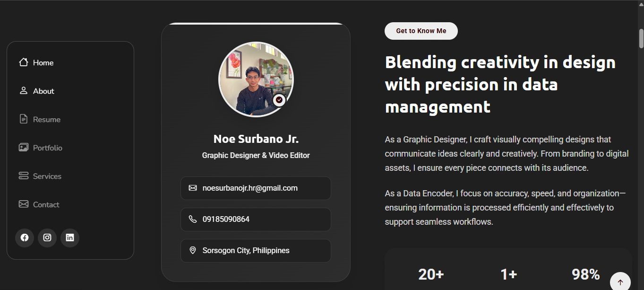
Task: Click the noesurbanojr.hr@gmail.com email address
Action: click(x=250, y=188)
